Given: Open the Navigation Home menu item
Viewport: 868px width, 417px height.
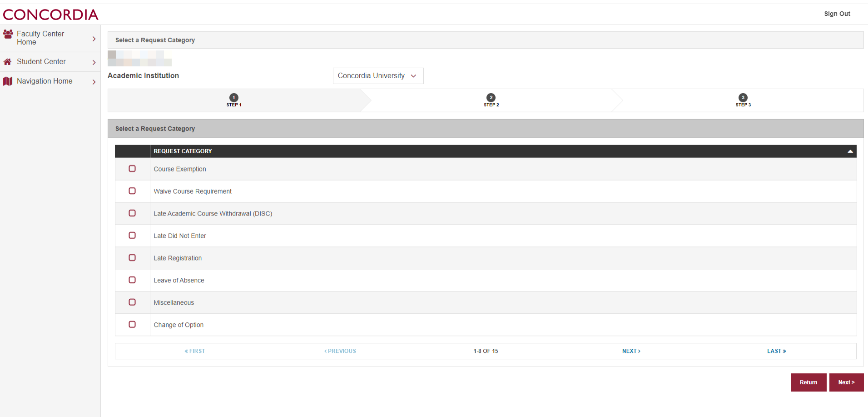Looking at the screenshot, I should [45, 81].
